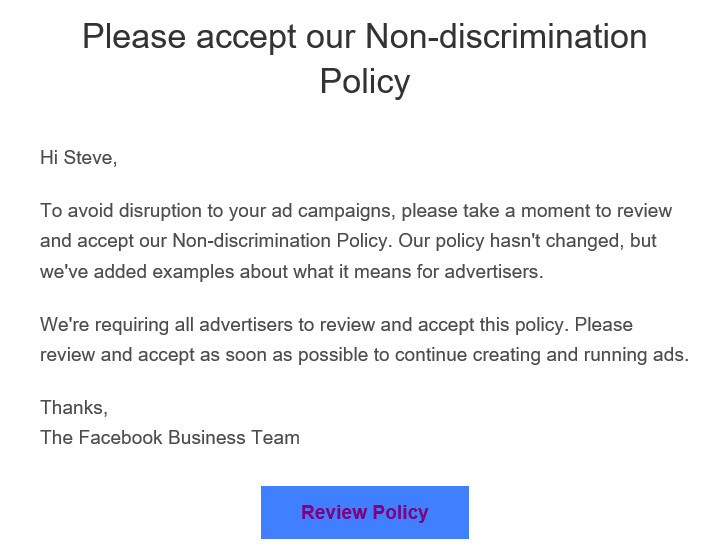Click the name 'Steve' in the greeting
The image size is (717, 555).
click(x=88, y=158)
